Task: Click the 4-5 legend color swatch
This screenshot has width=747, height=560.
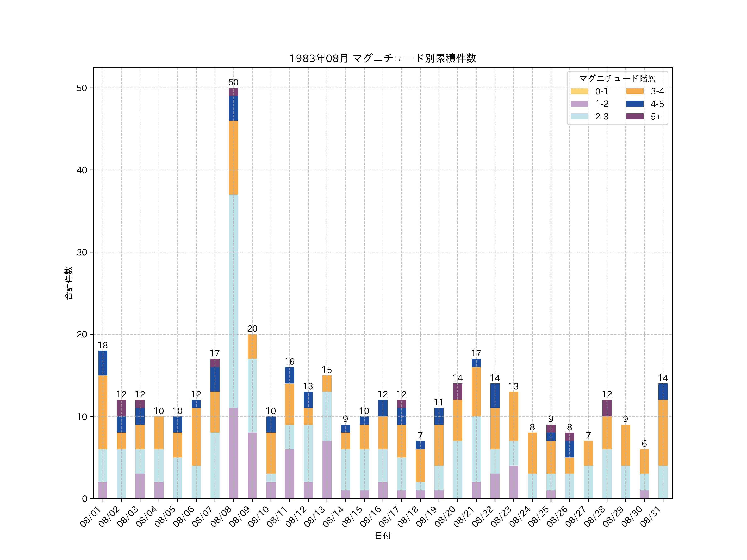Action: coord(635,104)
